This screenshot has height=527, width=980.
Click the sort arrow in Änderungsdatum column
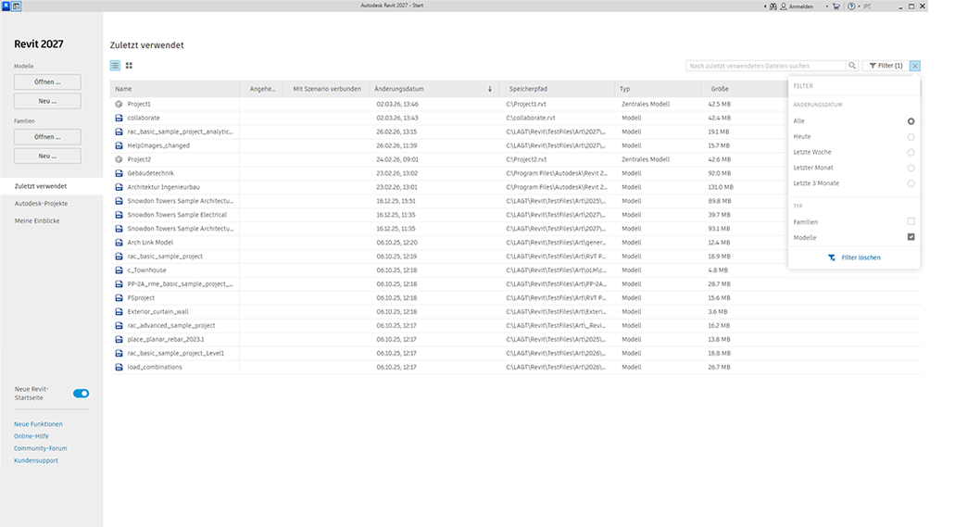[490, 89]
